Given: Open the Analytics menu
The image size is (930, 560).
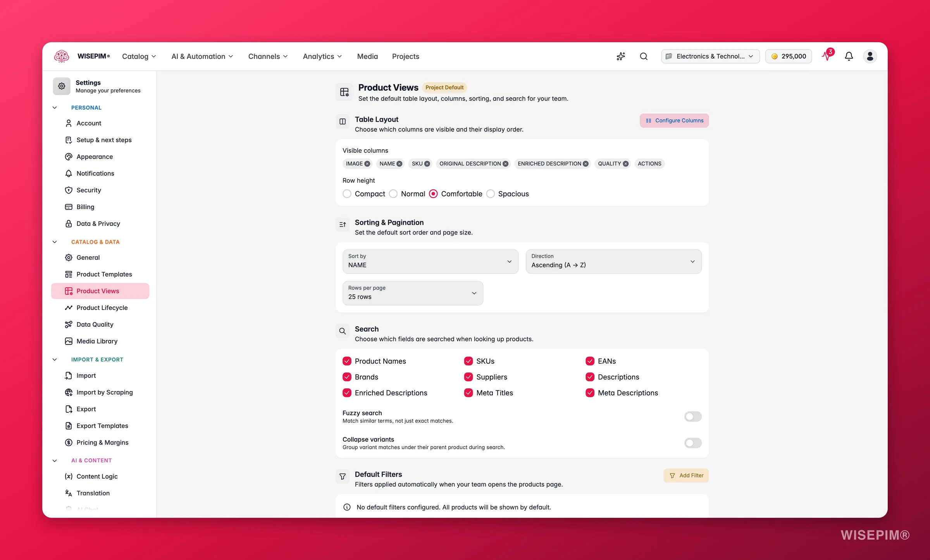Looking at the screenshot, I should point(322,56).
